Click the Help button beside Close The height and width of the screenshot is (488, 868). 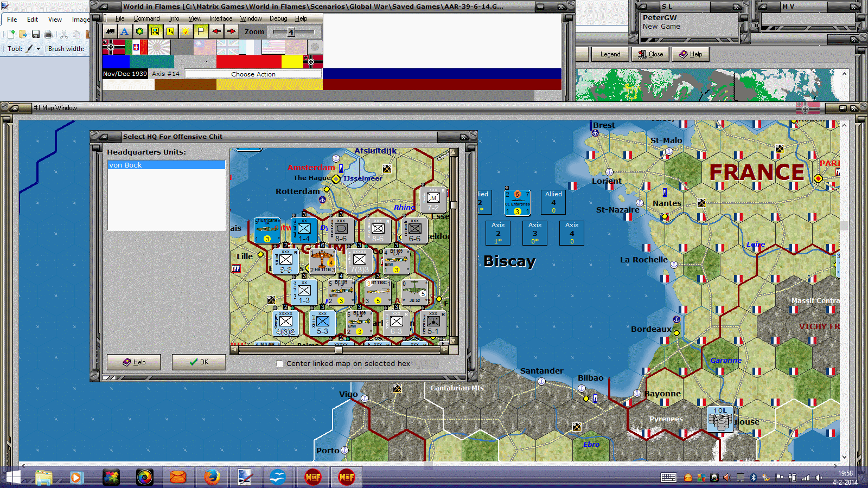coord(691,54)
